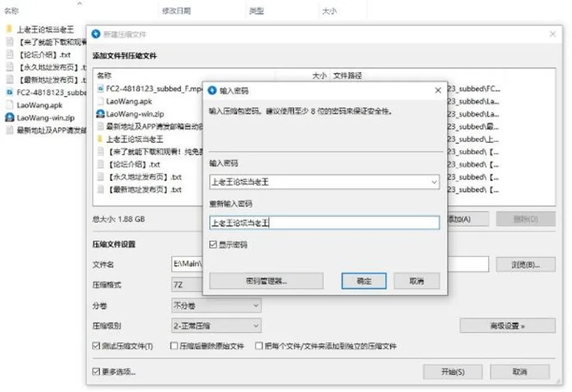Screen dimensions: 572x392
Task: Uncheck the 显示密码 checkbox
Action: [x=213, y=245]
